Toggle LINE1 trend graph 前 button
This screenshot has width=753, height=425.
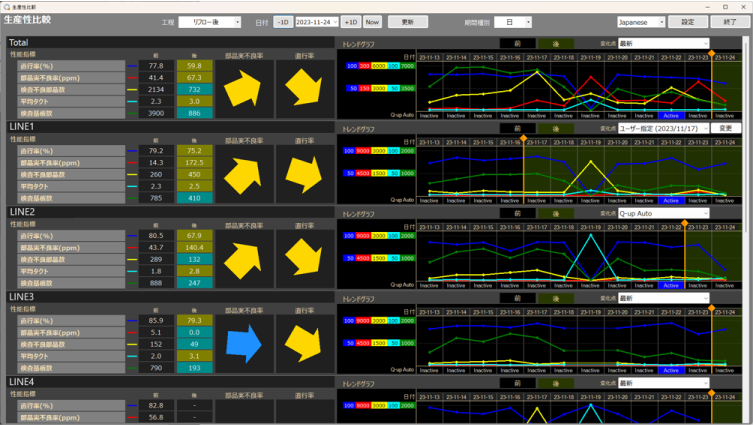click(x=517, y=128)
